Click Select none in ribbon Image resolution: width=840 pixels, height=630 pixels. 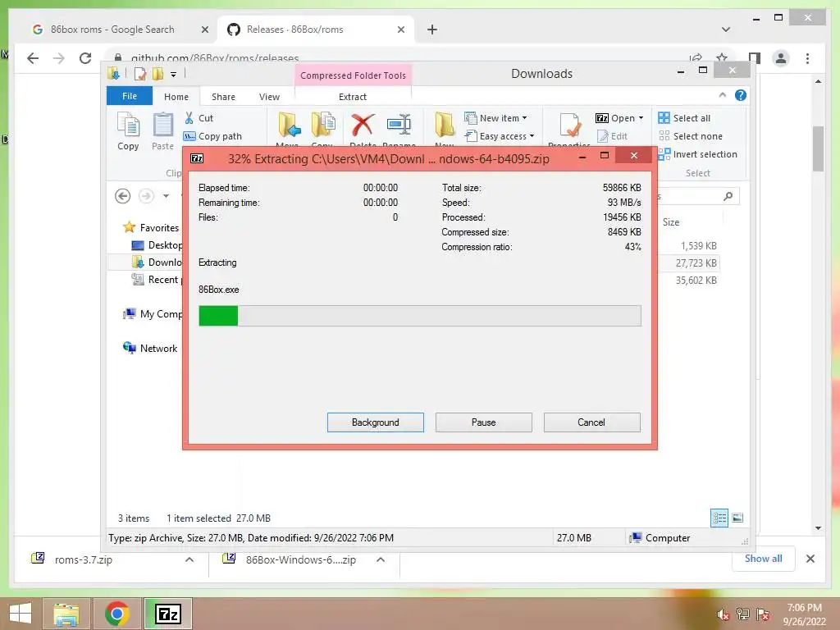click(x=691, y=136)
